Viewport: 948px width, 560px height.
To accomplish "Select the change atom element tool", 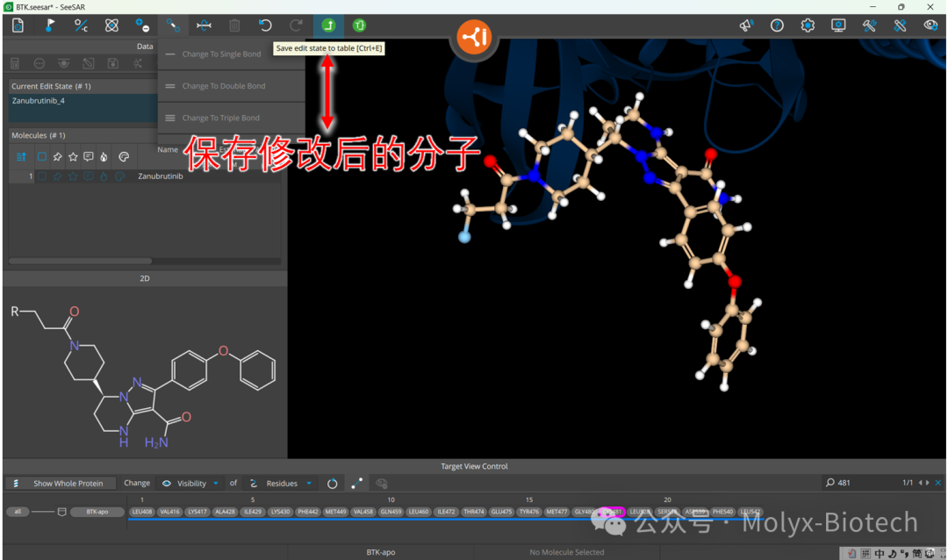I will tap(81, 25).
